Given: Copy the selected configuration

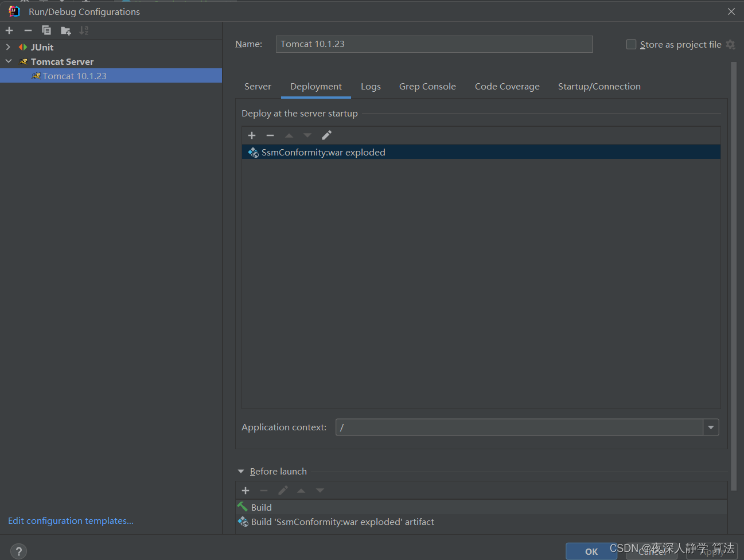Looking at the screenshot, I should click(x=46, y=30).
